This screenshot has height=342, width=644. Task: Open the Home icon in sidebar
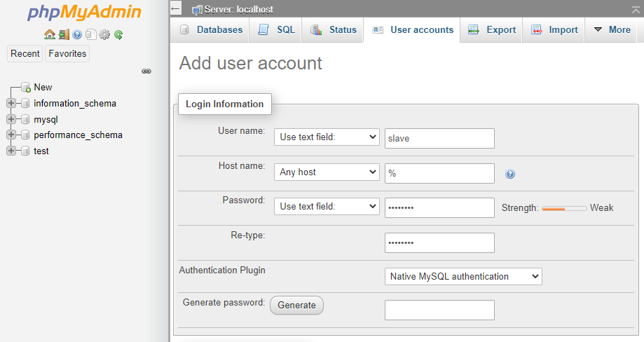[x=50, y=34]
